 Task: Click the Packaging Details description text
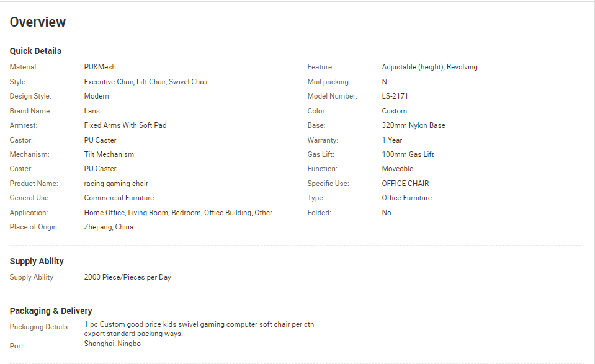tap(199, 329)
